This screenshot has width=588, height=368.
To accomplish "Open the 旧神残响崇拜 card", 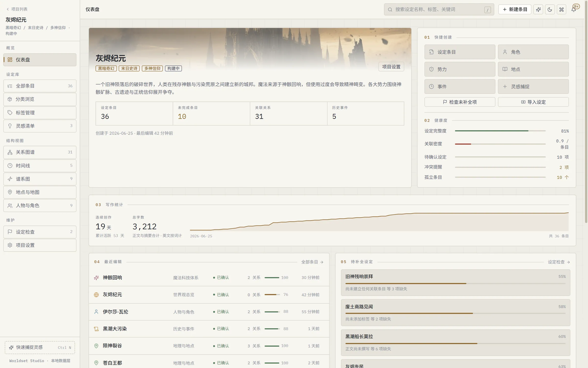I will 455,283.
